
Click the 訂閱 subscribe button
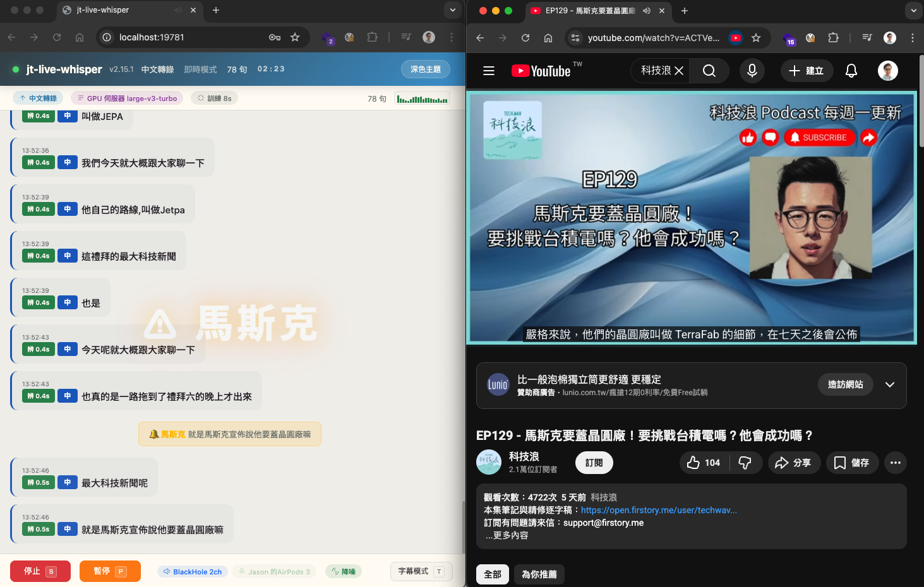(x=594, y=463)
